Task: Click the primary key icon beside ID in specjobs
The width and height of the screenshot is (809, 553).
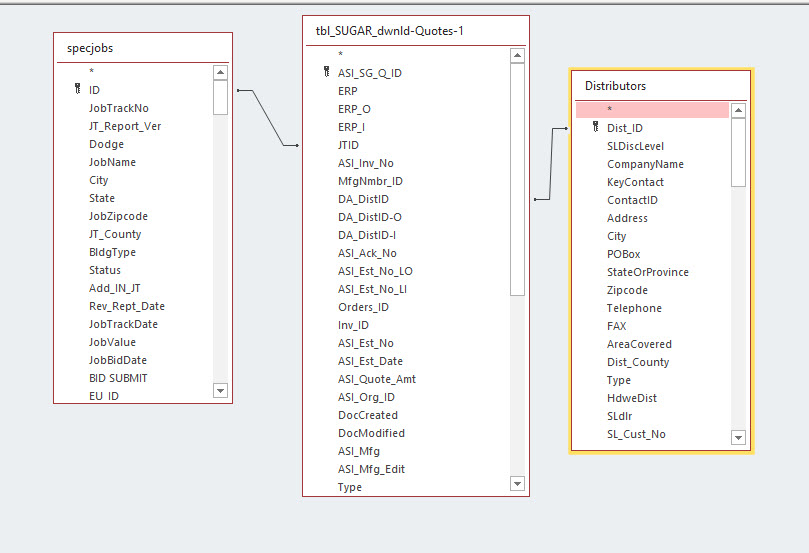Action: (x=77, y=90)
